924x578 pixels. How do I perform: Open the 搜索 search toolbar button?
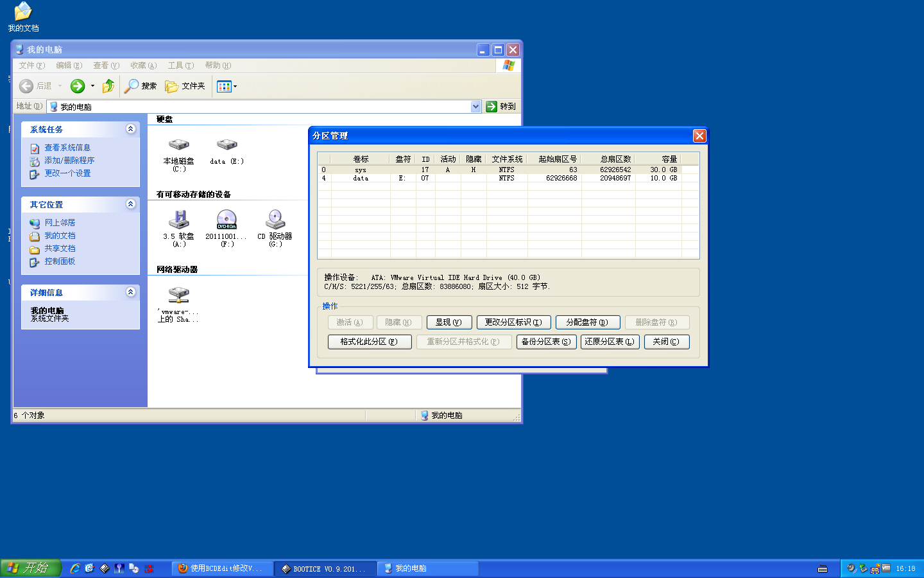pos(141,86)
